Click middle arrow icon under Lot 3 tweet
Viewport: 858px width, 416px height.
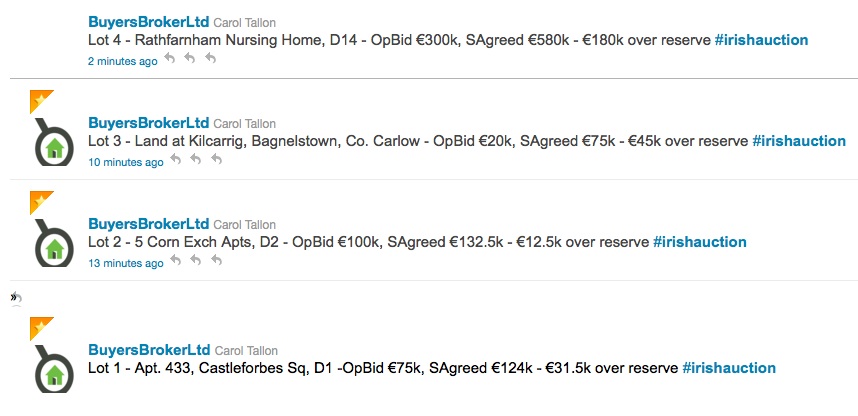196,161
